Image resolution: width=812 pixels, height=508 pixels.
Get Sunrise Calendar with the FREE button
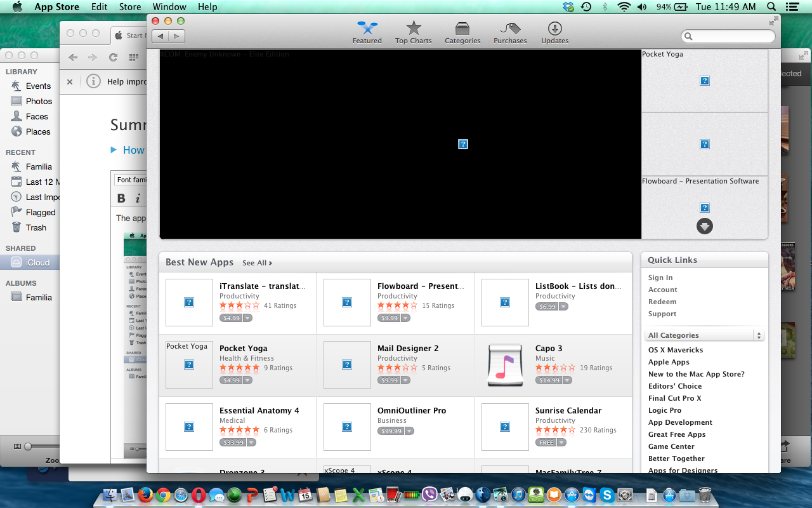click(546, 443)
